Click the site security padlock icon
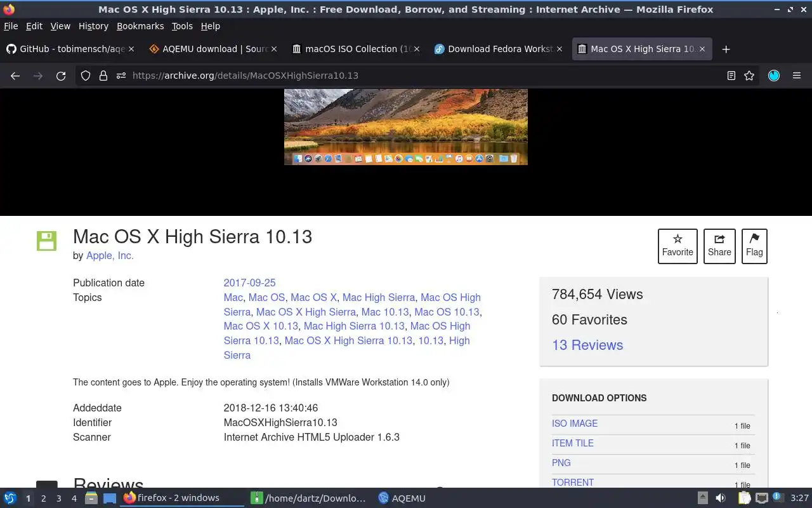812x508 pixels. point(103,76)
